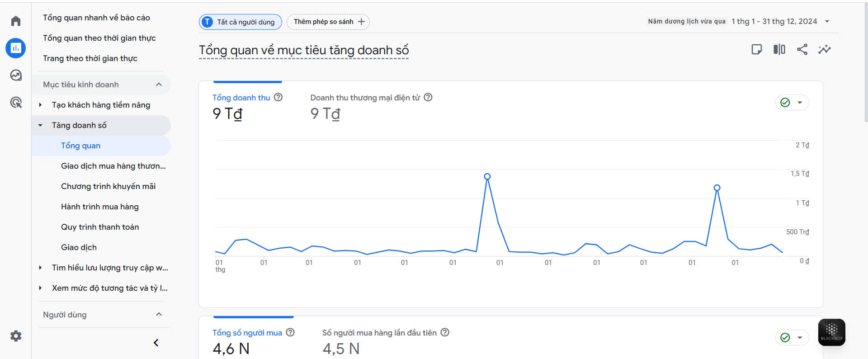Viewport: 868px width, 359px height.
Task: Click Tất cả người dùng segment chip
Action: 241,22
